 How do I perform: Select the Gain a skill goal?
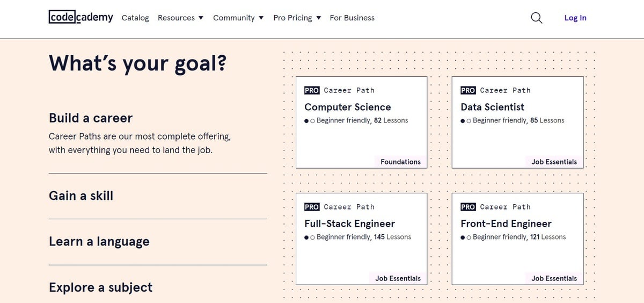pos(158,196)
